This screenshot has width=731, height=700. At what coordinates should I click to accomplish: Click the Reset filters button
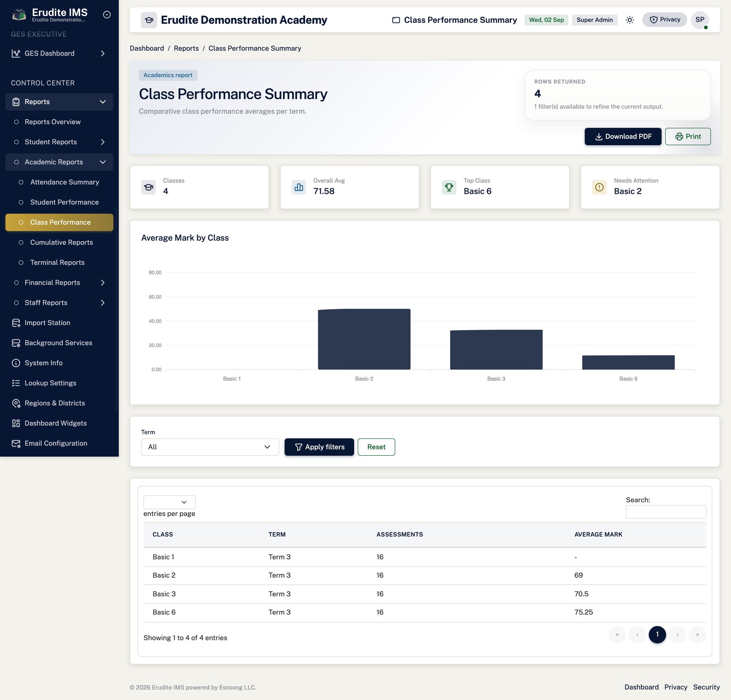pyautogui.click(x=376, y=447)
